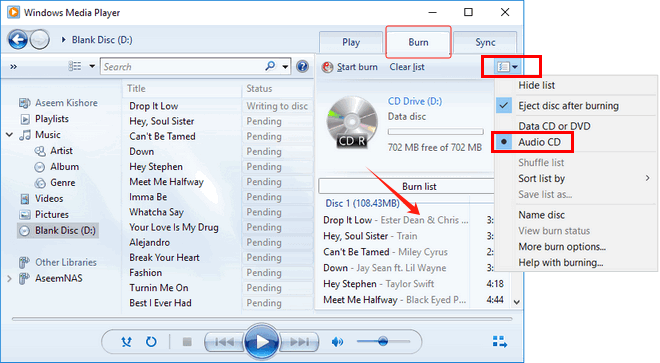Open Playlists in the navigation pane
Screen dimensions: 660x363
point(45,119)
